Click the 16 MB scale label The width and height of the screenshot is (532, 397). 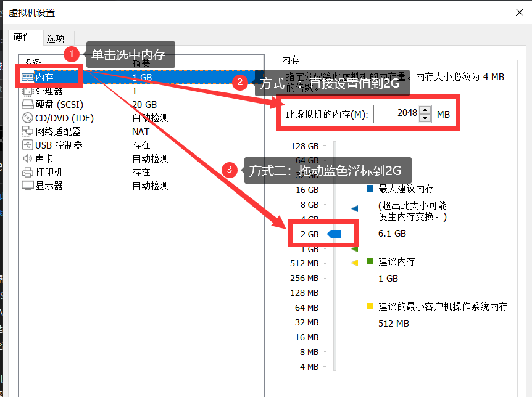[x=307, y=337]
